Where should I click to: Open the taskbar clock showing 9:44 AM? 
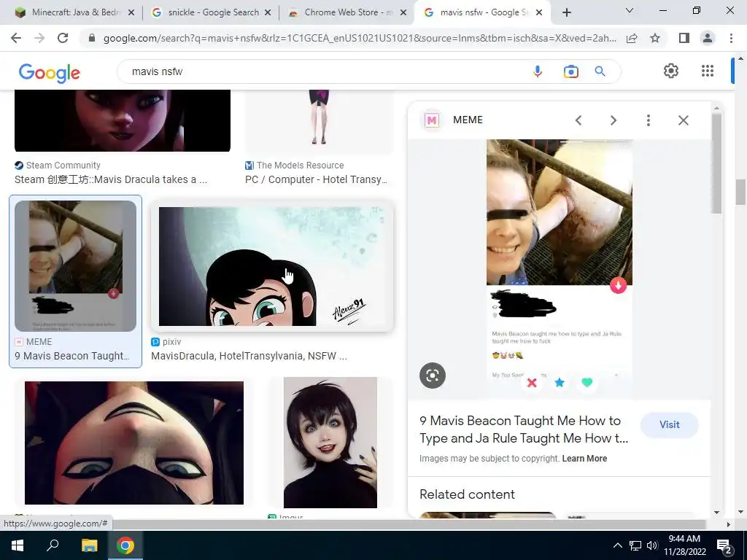point(684,545)
